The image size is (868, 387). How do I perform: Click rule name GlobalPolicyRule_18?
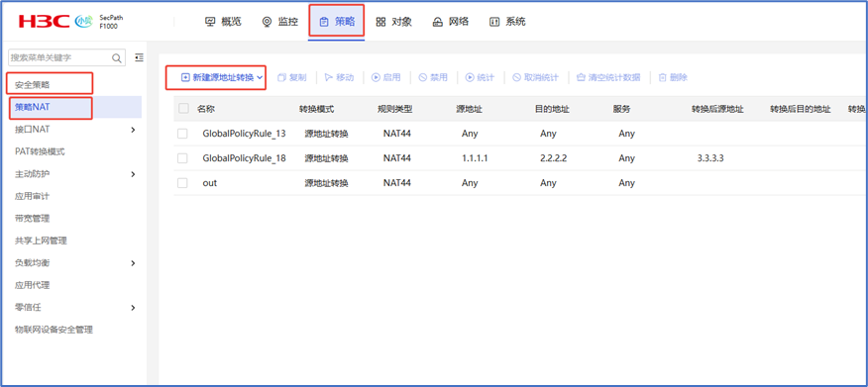(244, 158)
